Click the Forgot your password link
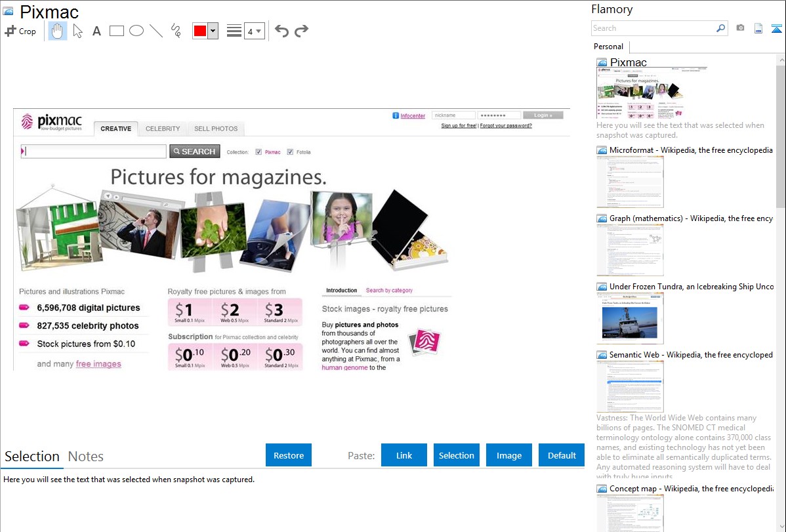This screenshot has width=786, height=532. click(507, 126)
